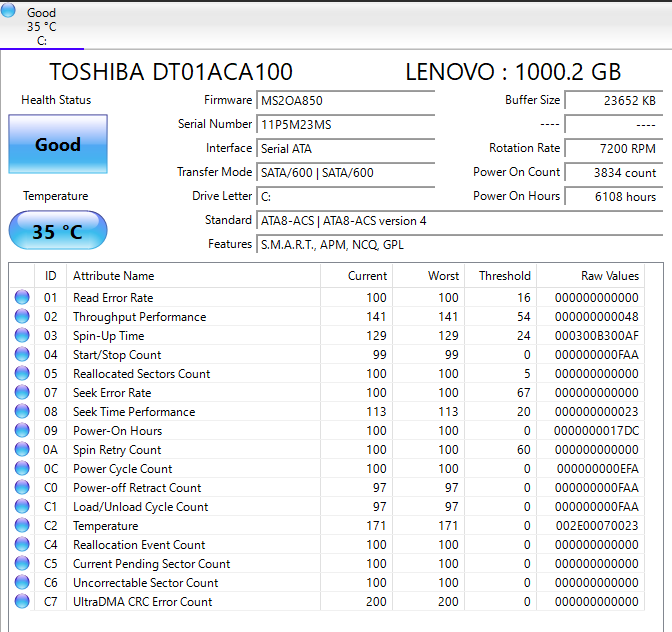Screen dimensions: 672x632
Task: Click the Power On Hours value 6108
Action: [x=614, y=197]
